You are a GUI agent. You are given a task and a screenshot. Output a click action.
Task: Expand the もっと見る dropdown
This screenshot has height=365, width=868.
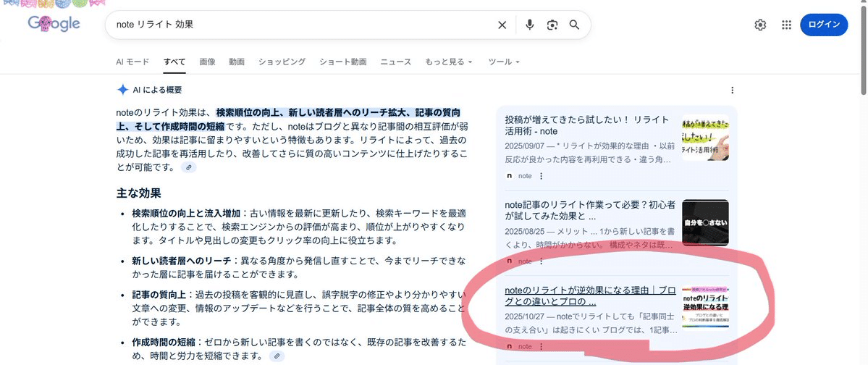[x=448, y=62]
